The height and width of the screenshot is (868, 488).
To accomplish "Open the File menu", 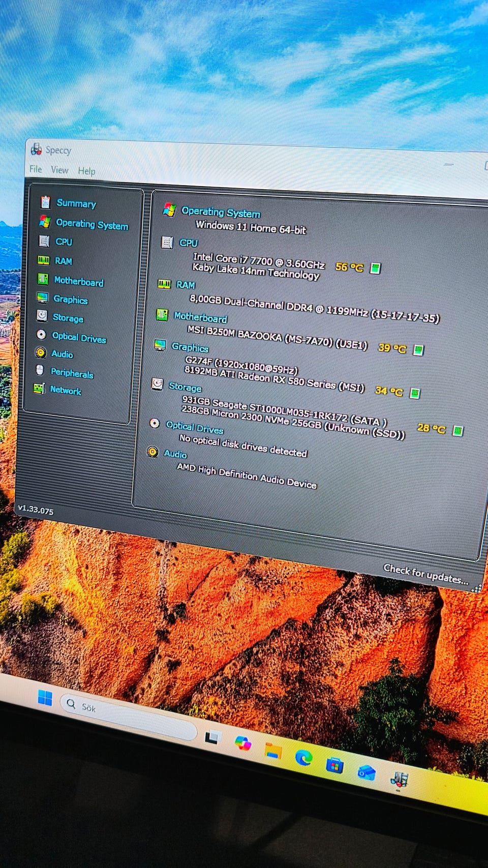I will coord(36,169).
